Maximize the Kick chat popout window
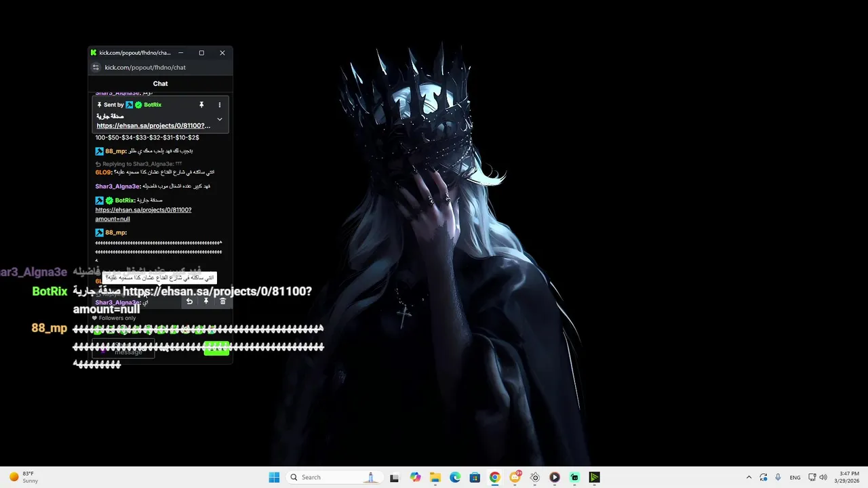Screen dimensions: 868x488 tap(201, 53)
